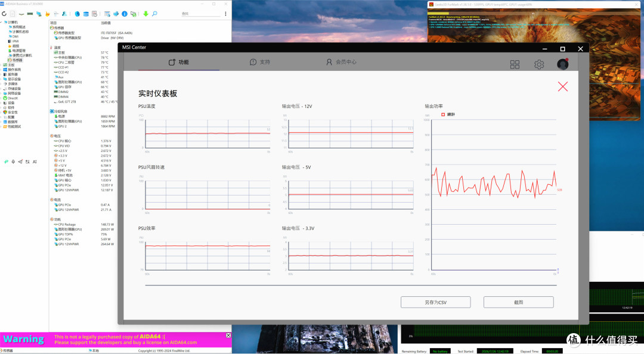
Task: Select DMI in AIDA64 tree
Action: tap(15, 36)
